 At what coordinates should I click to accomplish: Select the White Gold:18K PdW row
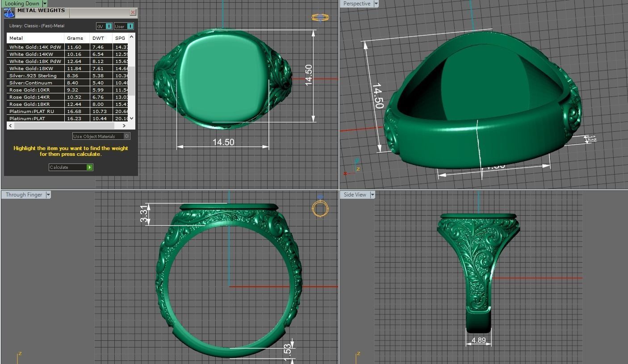click(x=68, y=61)
